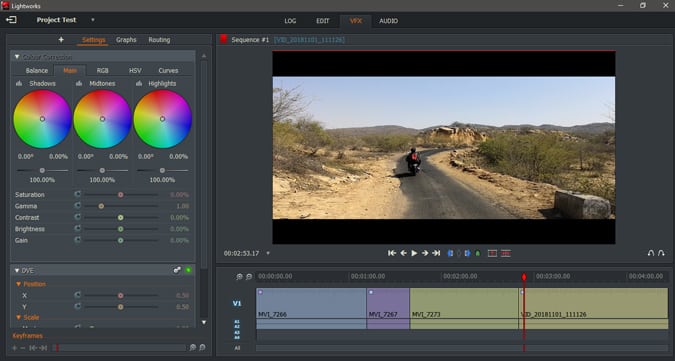Select the MVI_7273 clip on timeline
Viewport: 675px width, 361px height.
464,308
